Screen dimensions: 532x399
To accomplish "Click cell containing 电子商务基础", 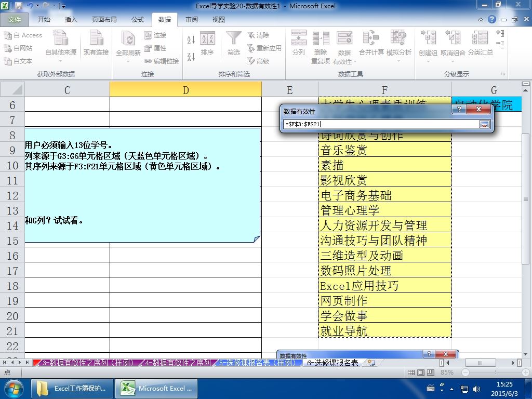I will tap(385, 195).
